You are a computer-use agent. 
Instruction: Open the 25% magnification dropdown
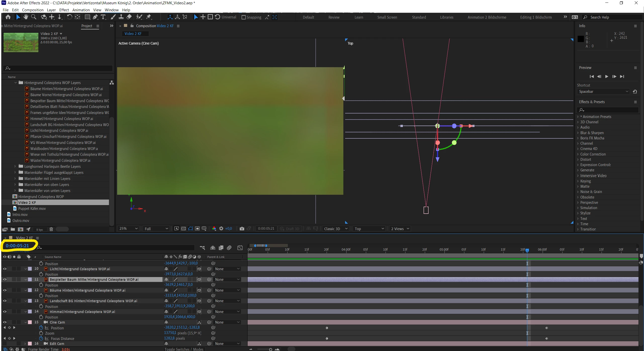[128, 228]
